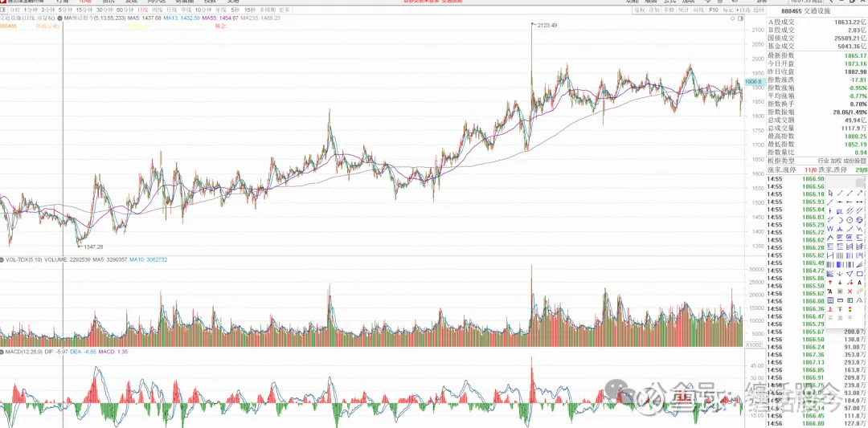
Task: Select the 周线 weekly chart tab
Action: [158, 10]
